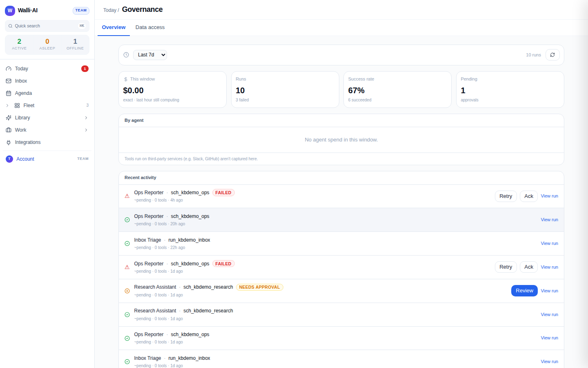View run for Needs Approval Research Assistant

(x=549, y=291)
